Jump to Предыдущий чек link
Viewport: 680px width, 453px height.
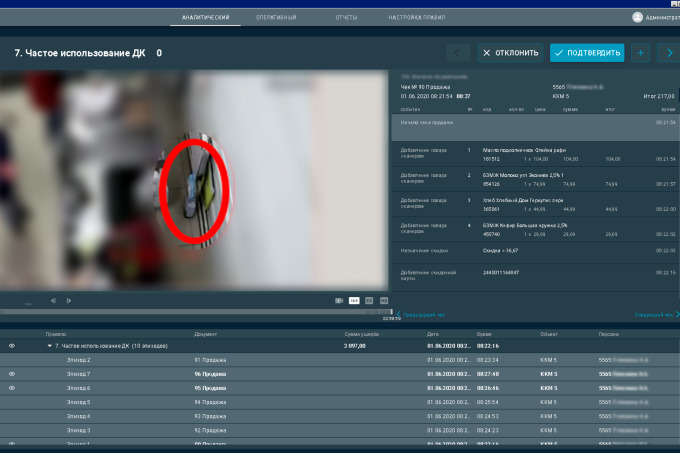[x=420, y=314]
